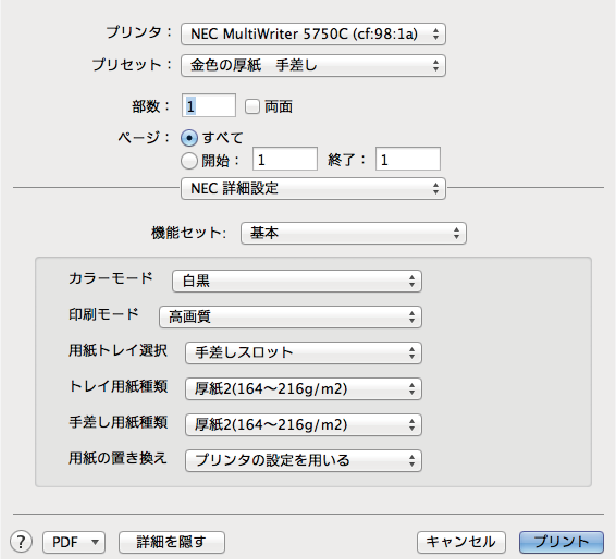Click the 終了 page number field
The height and width of the screenshot is (559, 616).
point(408,159)
